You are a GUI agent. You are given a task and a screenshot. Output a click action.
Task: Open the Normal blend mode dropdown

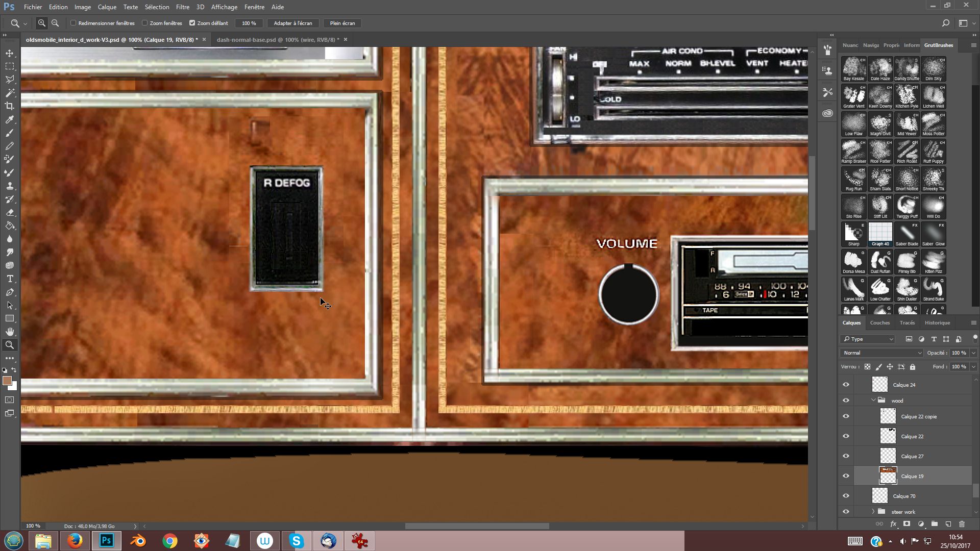click(881, 353)
